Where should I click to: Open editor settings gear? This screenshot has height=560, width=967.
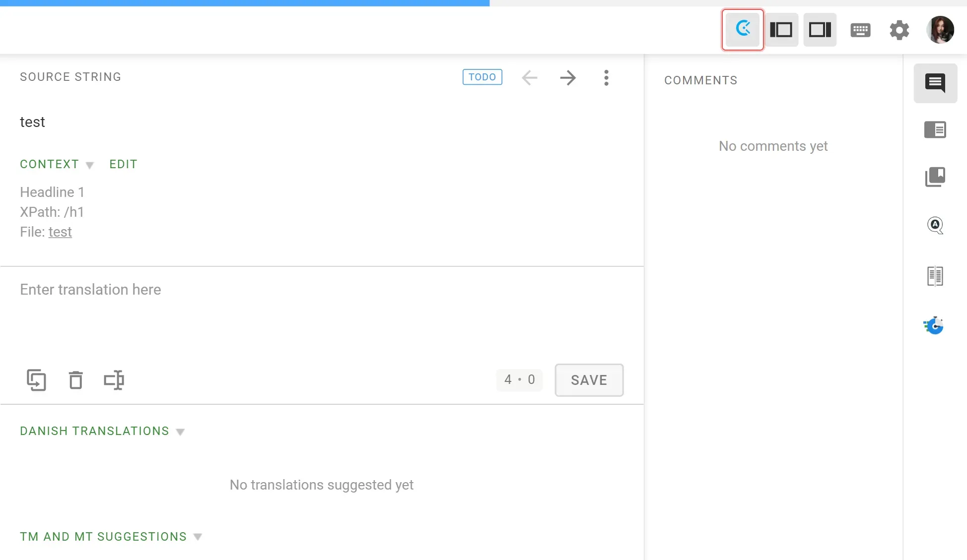[899, 30]
